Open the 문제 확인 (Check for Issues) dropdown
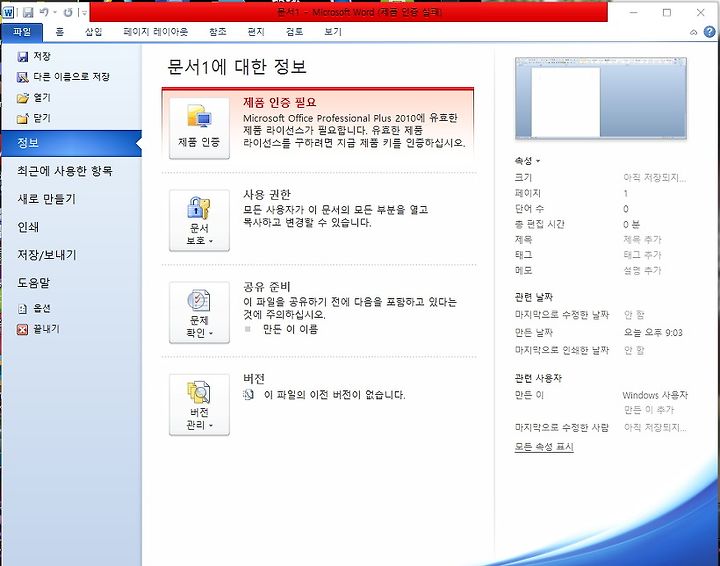Image resolution: width=720 pixels, height=566 pixels. click(x=199, y=313)
